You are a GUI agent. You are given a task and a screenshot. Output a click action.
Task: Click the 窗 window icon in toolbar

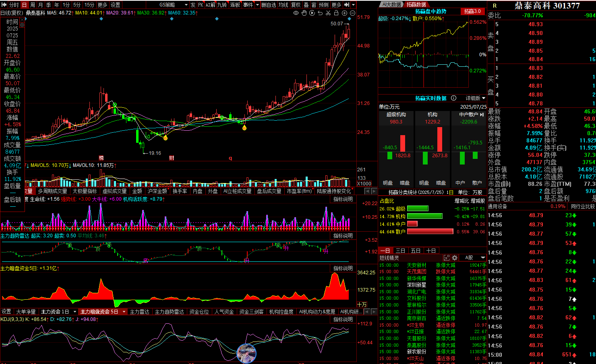[314, 5]
